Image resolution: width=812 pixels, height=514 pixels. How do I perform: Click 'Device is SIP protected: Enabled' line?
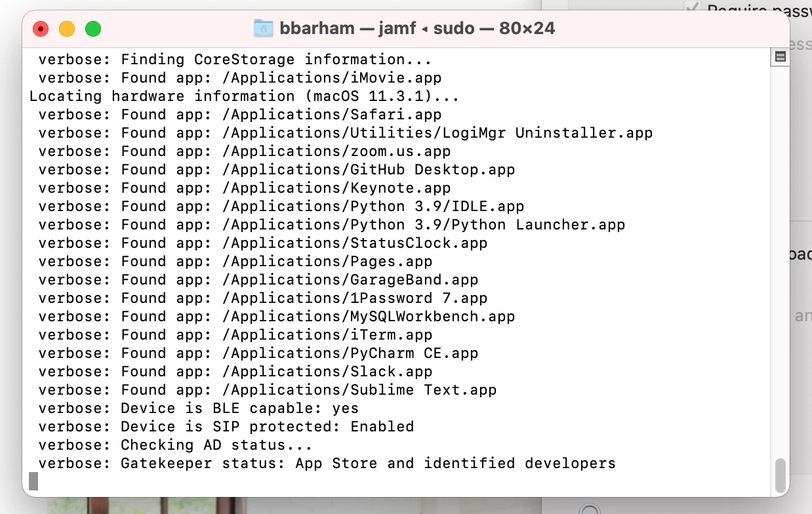(226, 427)
